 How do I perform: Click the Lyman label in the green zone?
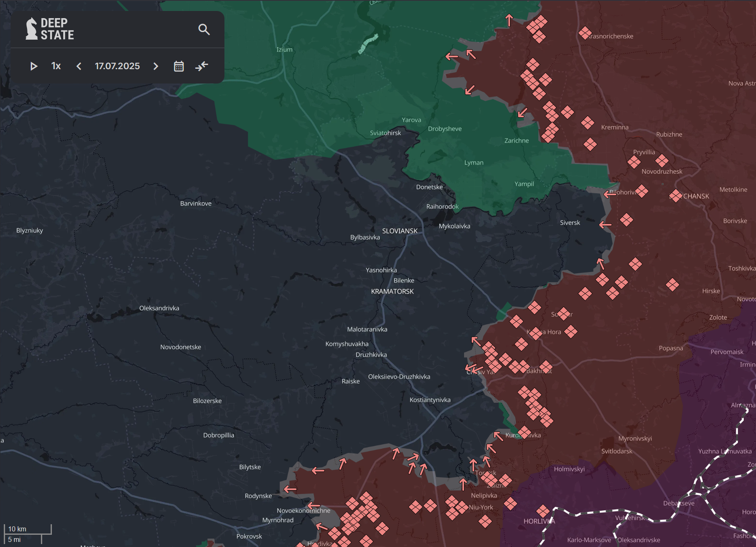click(474, 162)
